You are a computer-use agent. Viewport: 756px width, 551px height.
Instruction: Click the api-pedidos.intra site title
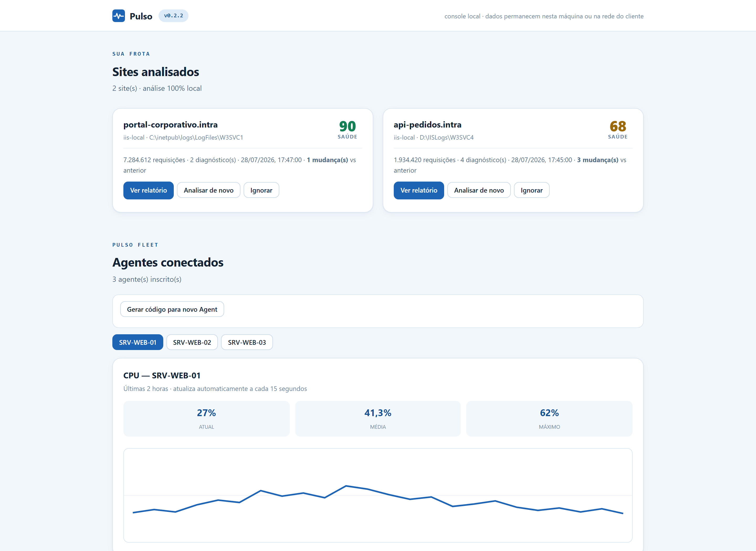click(427, 125)
